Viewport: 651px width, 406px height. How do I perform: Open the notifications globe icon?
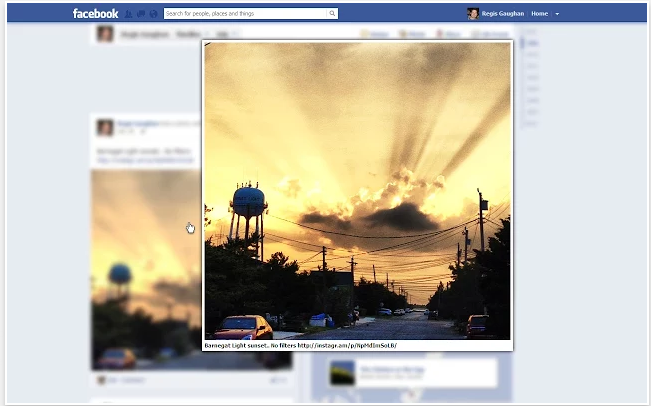click(x=154, y=14)
